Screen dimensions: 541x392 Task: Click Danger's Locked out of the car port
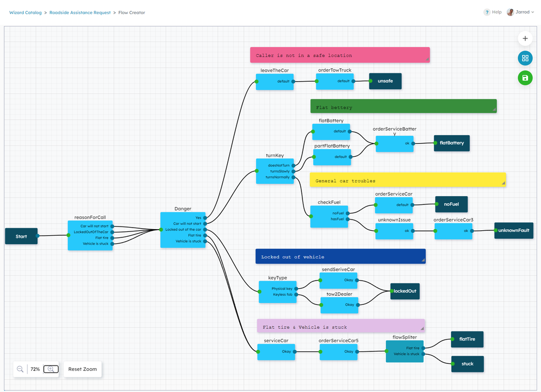pyautogui.click(x=205, y=230)
